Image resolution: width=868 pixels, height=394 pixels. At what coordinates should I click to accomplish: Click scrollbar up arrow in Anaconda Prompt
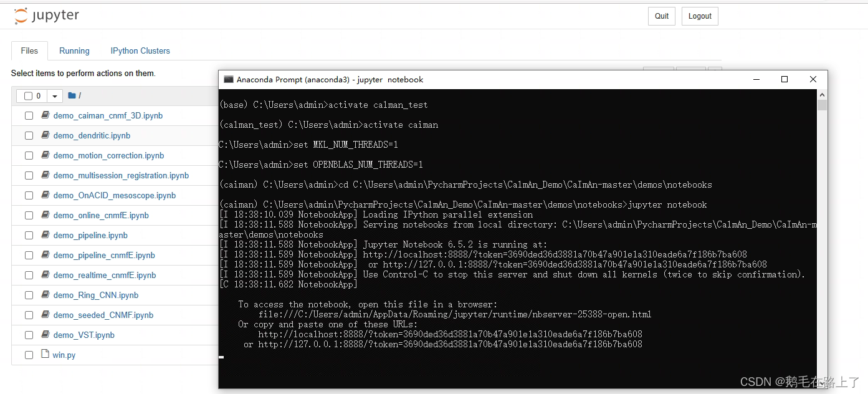click(822, 94)
